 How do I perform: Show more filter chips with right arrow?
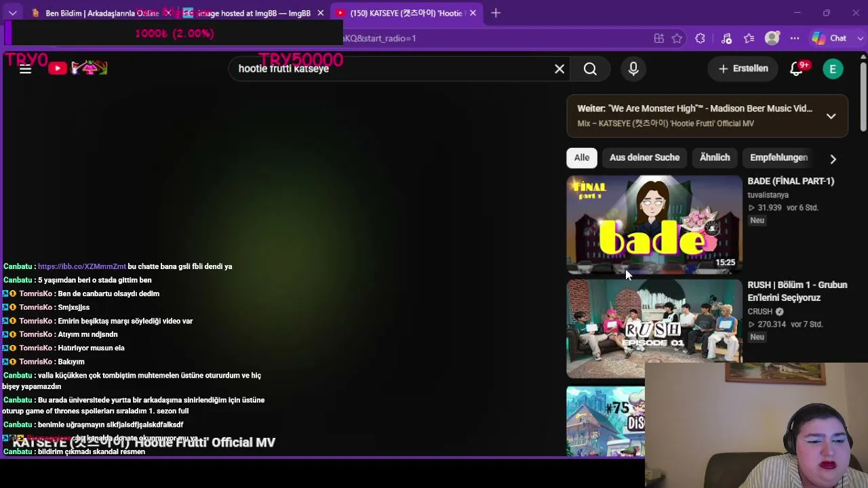[833, 159]
